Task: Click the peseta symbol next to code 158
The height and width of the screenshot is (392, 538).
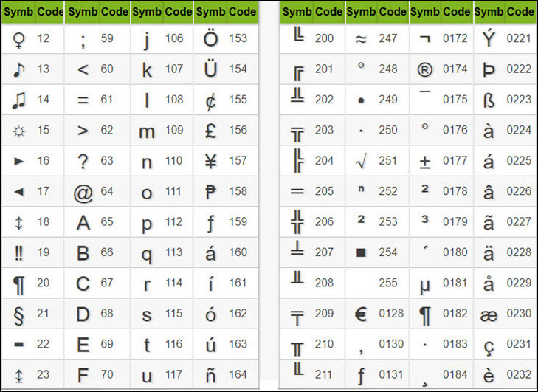Action: pyautogui.click(x=210, y=191)
